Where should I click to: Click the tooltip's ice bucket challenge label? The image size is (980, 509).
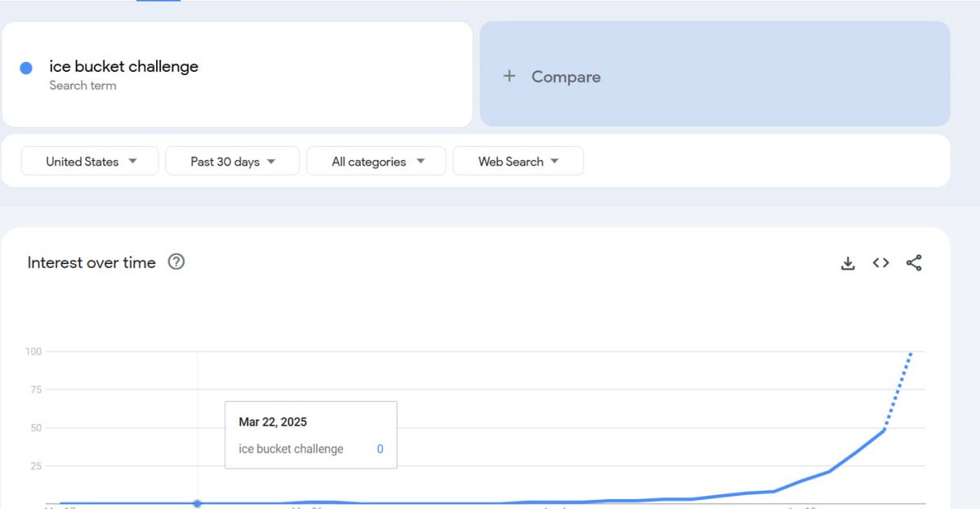pos(291,449)
